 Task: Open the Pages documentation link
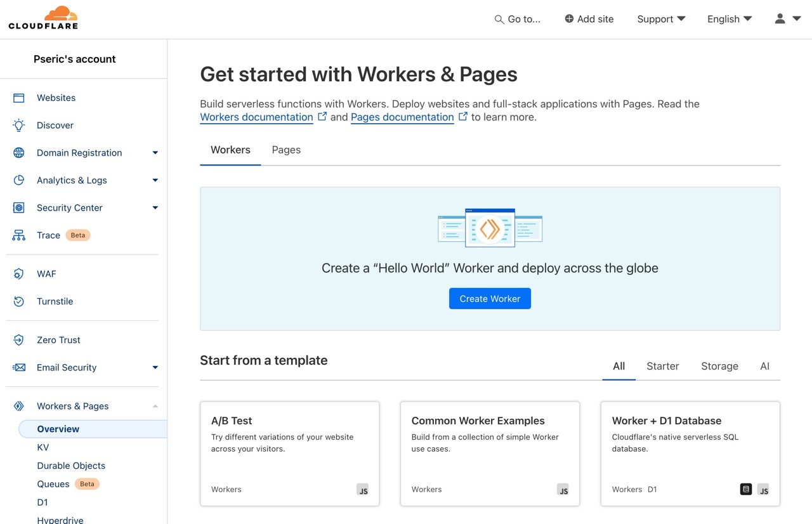coord(402,117)
